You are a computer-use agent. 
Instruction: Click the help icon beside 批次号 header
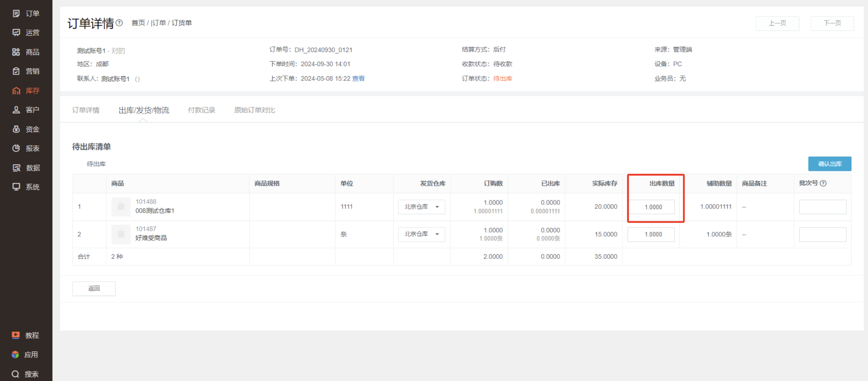tap(823, 183)
